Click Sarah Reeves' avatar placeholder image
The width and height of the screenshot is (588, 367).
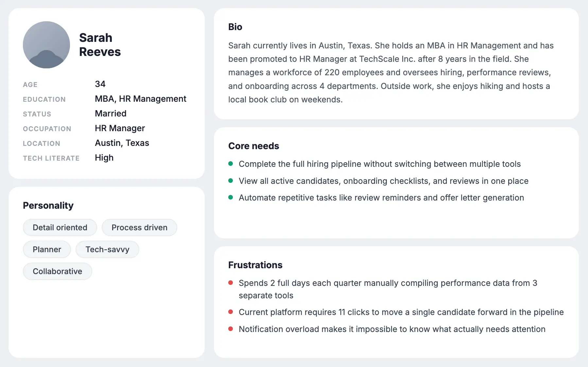coord(46,45)
